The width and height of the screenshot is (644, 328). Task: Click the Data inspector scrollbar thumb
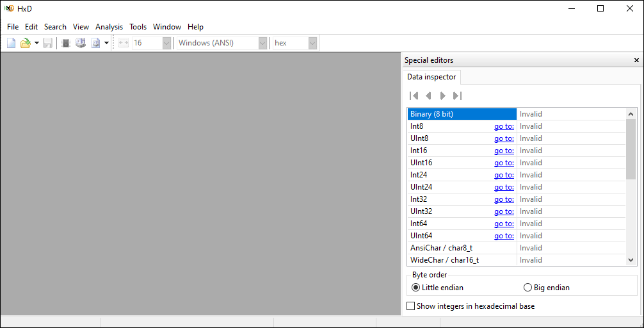[631, 149]
